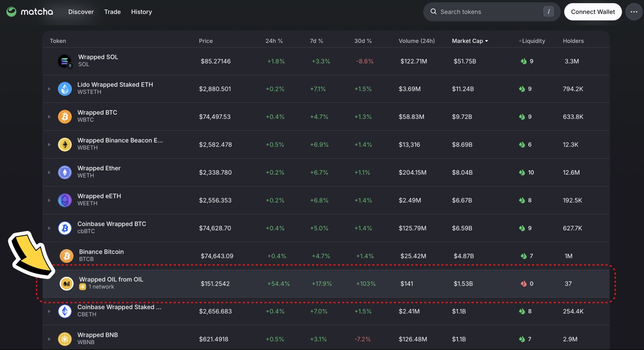Click the WBTC liquidity flame icon

tap(522, 117)
